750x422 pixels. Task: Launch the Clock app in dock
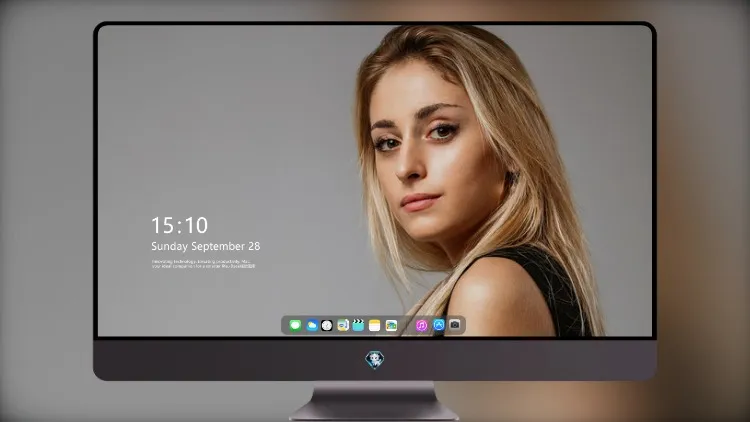click(327, 325)
